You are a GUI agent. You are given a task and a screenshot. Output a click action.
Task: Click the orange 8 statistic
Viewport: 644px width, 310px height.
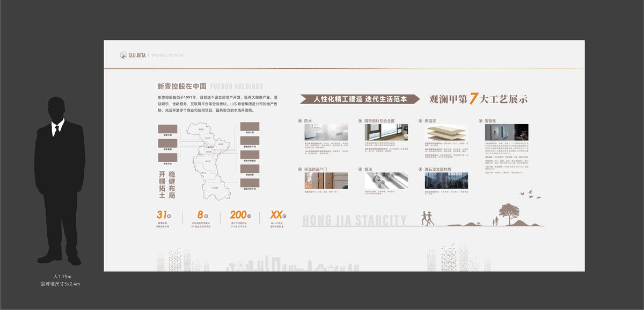click(x=201, y=215)
